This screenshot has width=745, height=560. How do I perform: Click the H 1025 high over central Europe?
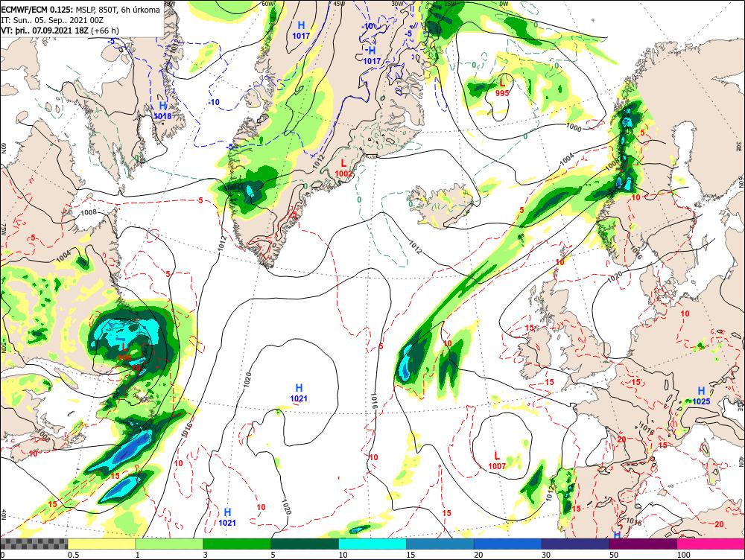click(701, 395)
